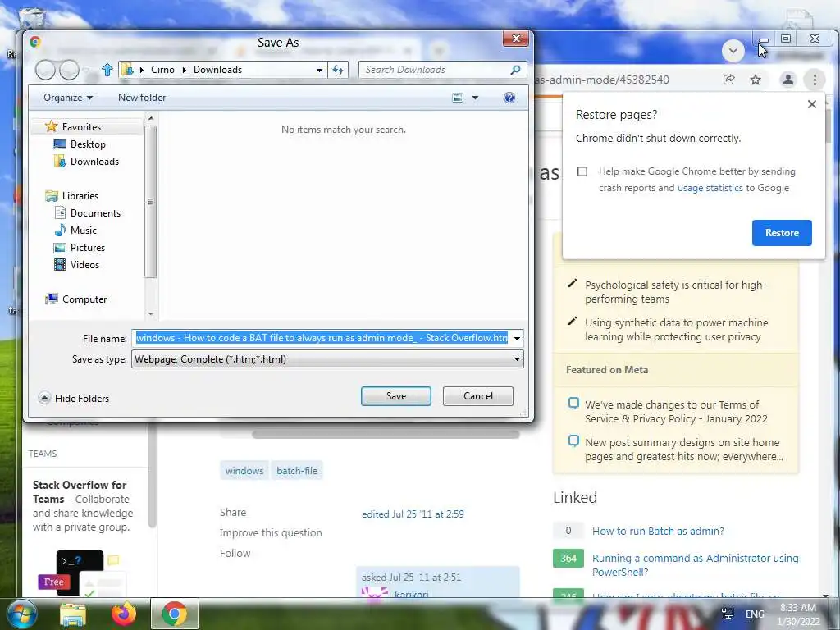The image size is (840, 630).
Task: Follow the usage statistics link
Action: point(710,188)
